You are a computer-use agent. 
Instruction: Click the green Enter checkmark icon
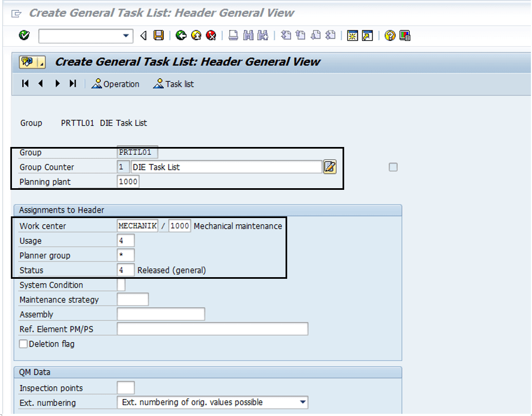24,35
